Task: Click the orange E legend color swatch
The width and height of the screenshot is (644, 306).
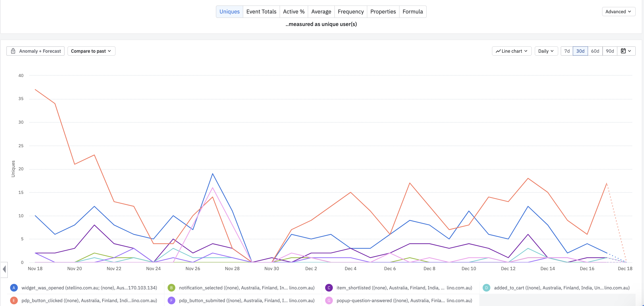Action: [x=14, y=300]
